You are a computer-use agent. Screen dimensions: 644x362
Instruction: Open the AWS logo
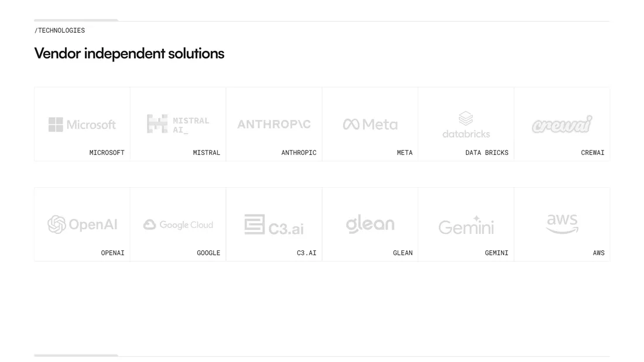562,223
